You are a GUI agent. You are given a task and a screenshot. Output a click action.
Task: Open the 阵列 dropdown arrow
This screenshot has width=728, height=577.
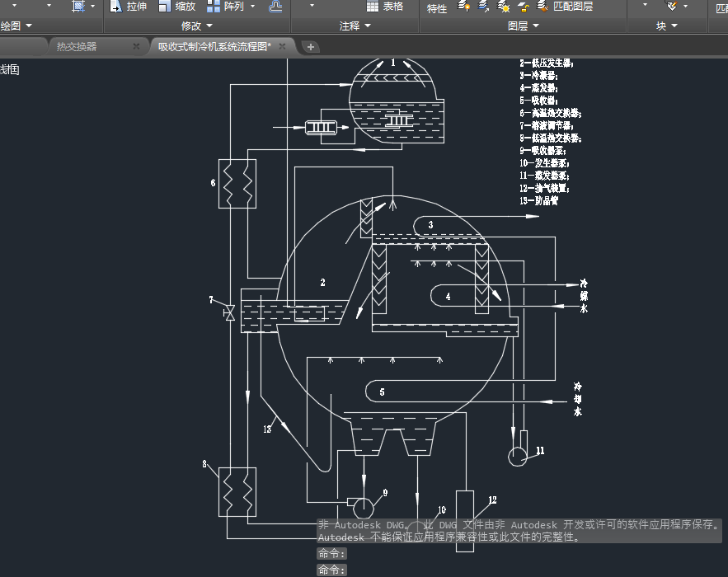(252, 7)
